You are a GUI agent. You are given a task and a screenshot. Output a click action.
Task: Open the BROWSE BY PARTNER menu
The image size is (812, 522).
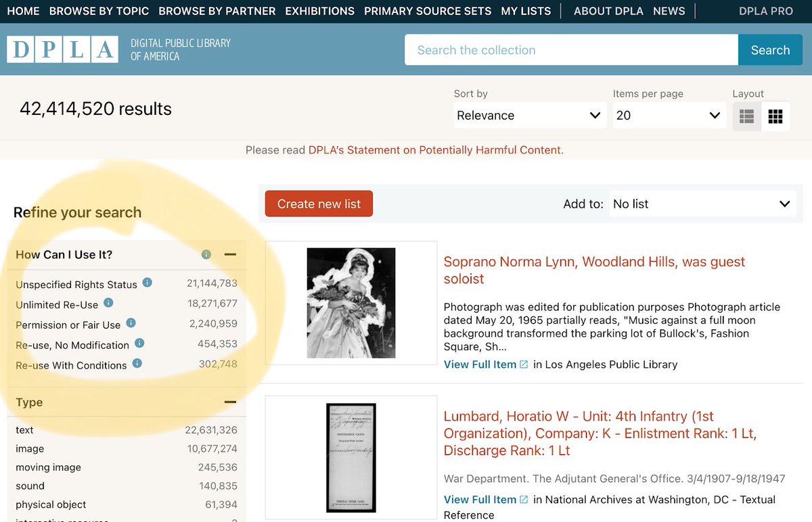point(217,11)
